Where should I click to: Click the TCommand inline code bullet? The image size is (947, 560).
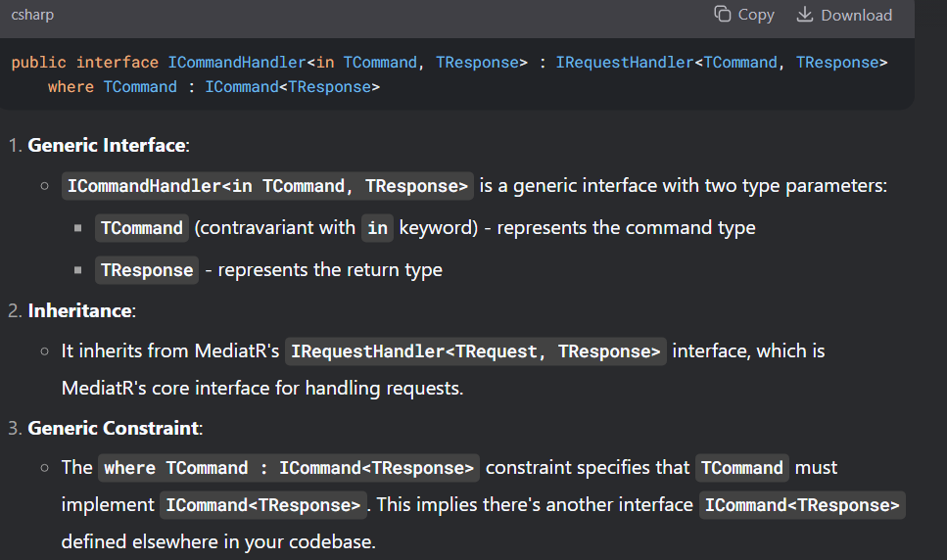[x=142, y=228]
